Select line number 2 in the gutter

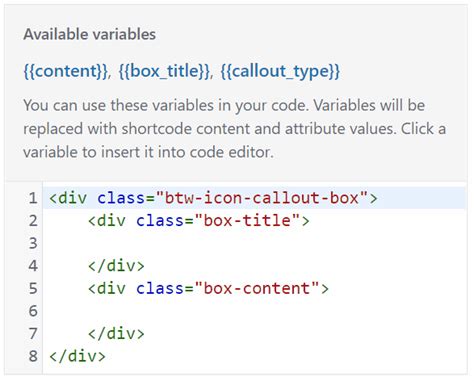33,221
